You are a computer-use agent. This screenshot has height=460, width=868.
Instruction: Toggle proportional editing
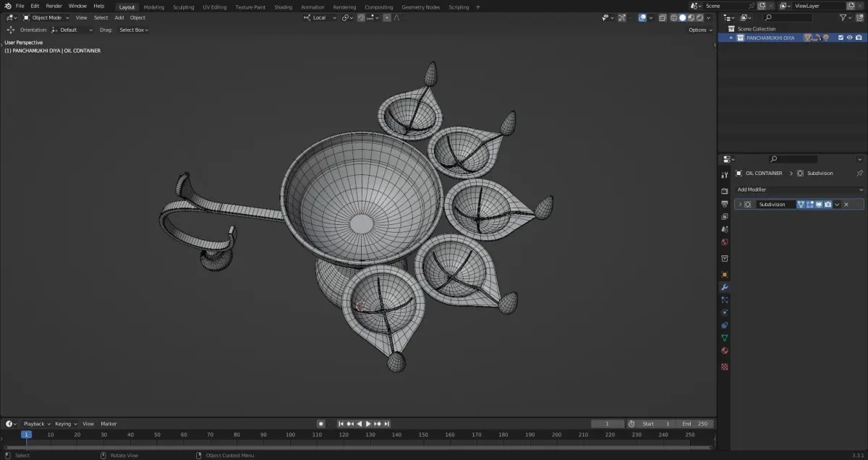coord(387,17)
